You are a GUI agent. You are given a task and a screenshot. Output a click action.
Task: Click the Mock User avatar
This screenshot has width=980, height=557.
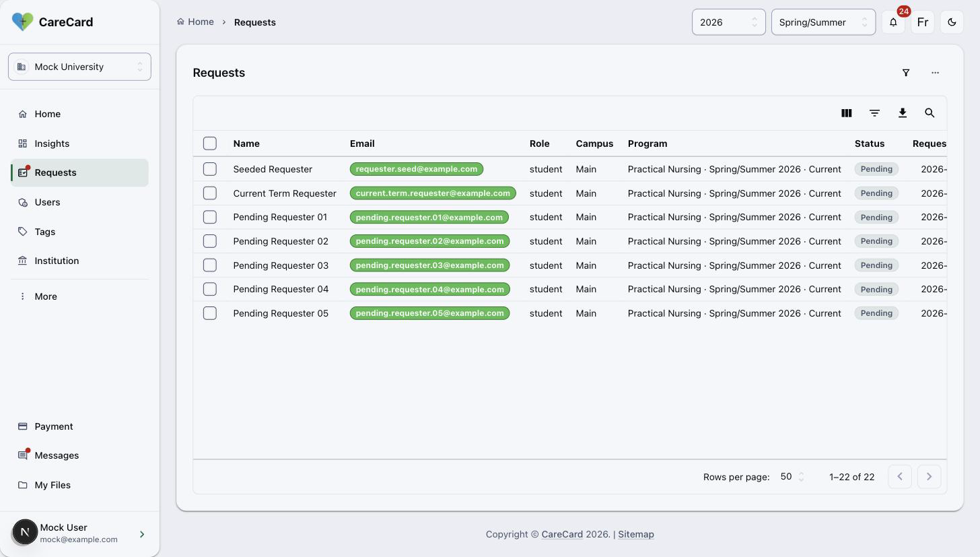coord(25,532)
